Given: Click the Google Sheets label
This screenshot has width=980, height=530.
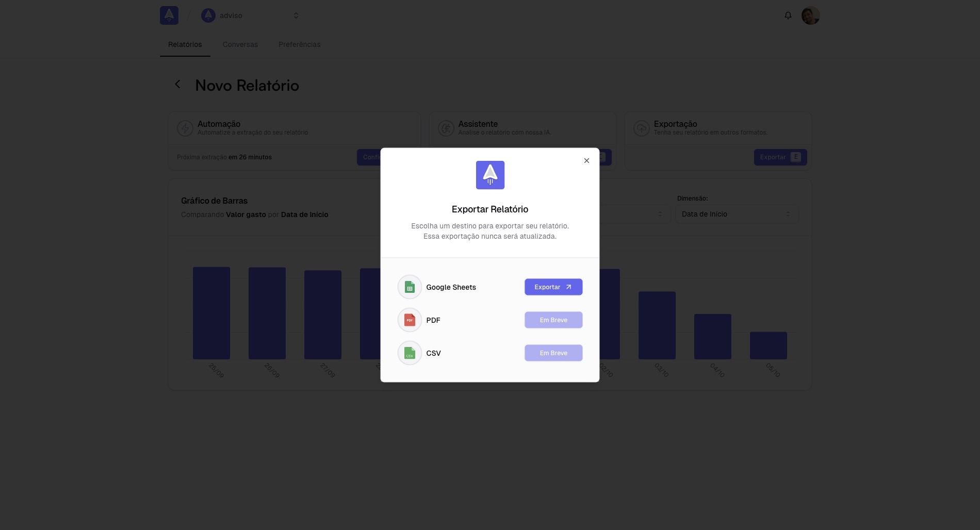Looking at the screenshot, I should [x=451, y=287].
